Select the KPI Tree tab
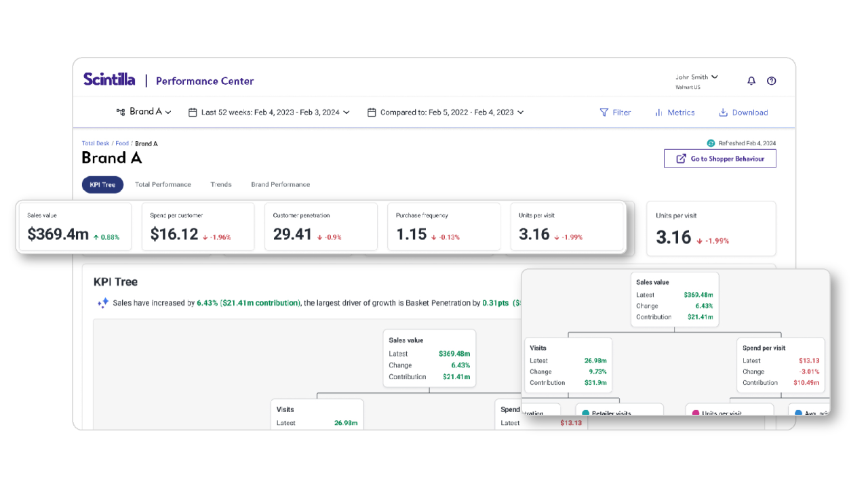This screenshot has width=868, height=488. pos(102,184)
